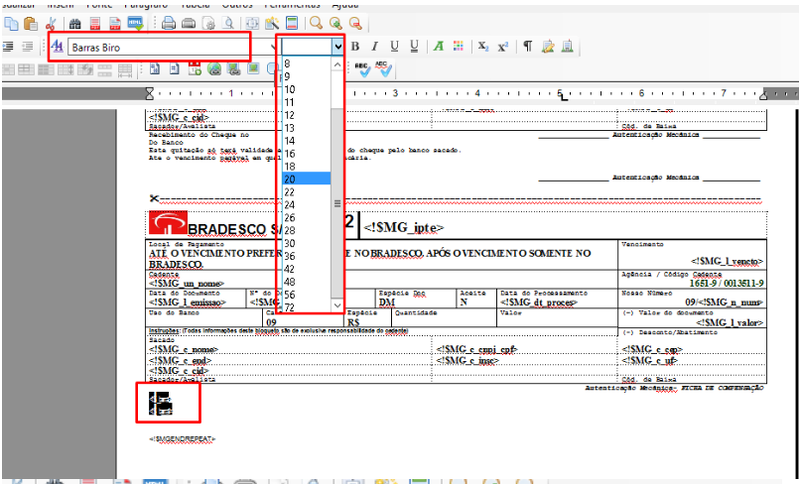Open page setup gear-page icon

point(209,23)
